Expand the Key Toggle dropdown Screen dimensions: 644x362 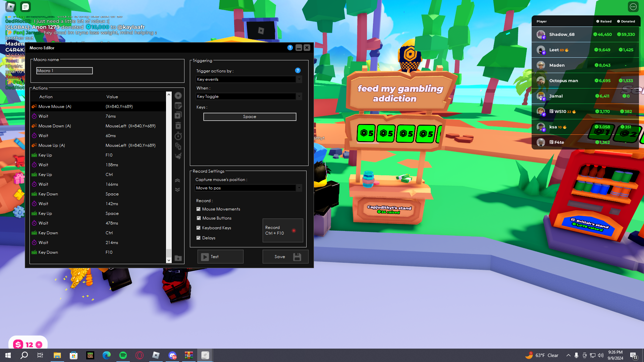tap(299, 97)
